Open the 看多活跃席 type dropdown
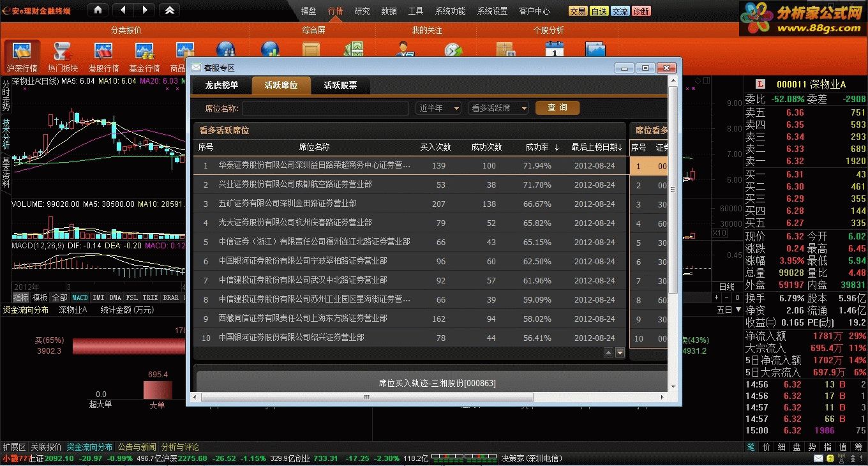Image resolution: width=868 pixels, height=466 pixels. point(498,108)
